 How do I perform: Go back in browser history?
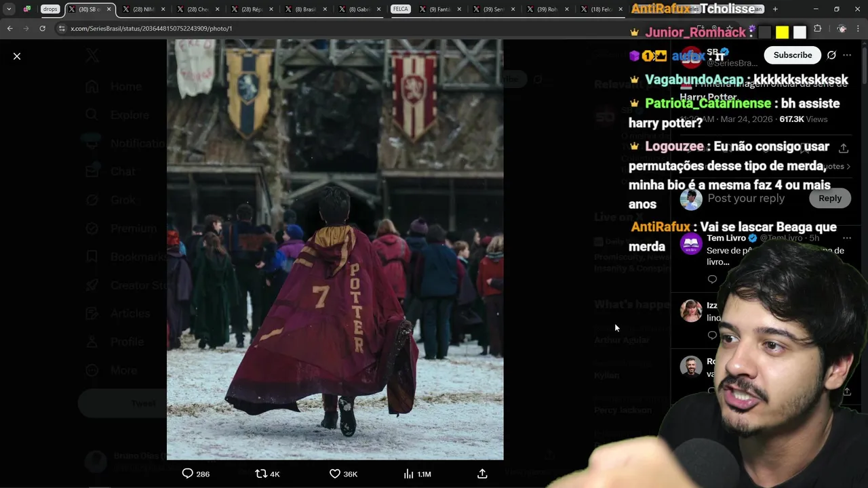coord(9,28)
